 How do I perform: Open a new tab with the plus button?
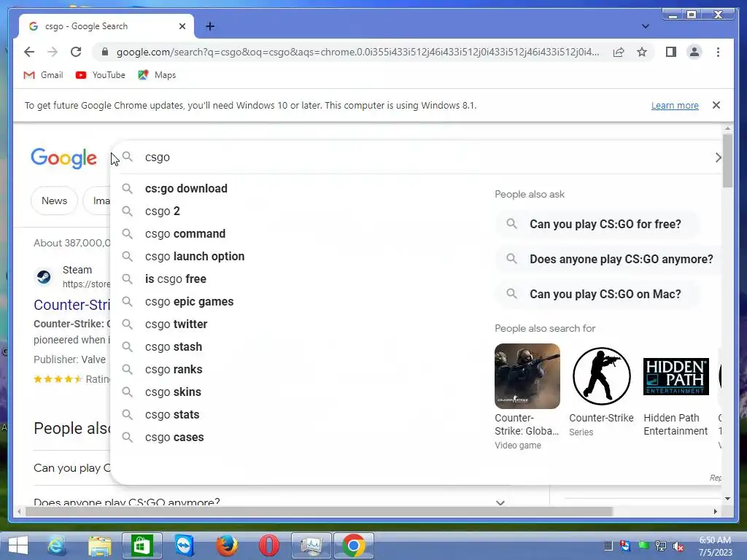(x=210, y=26)
